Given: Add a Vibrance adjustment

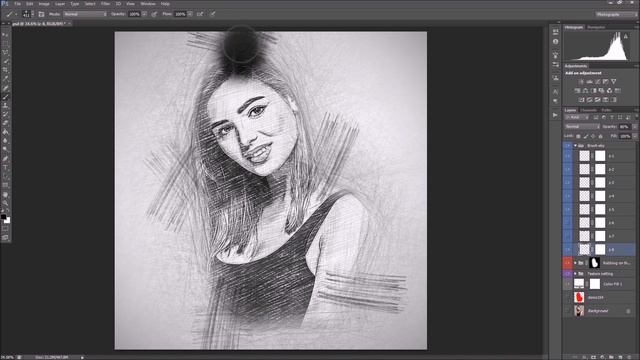Looking at the screenshot, I should (x=613, y=82).
